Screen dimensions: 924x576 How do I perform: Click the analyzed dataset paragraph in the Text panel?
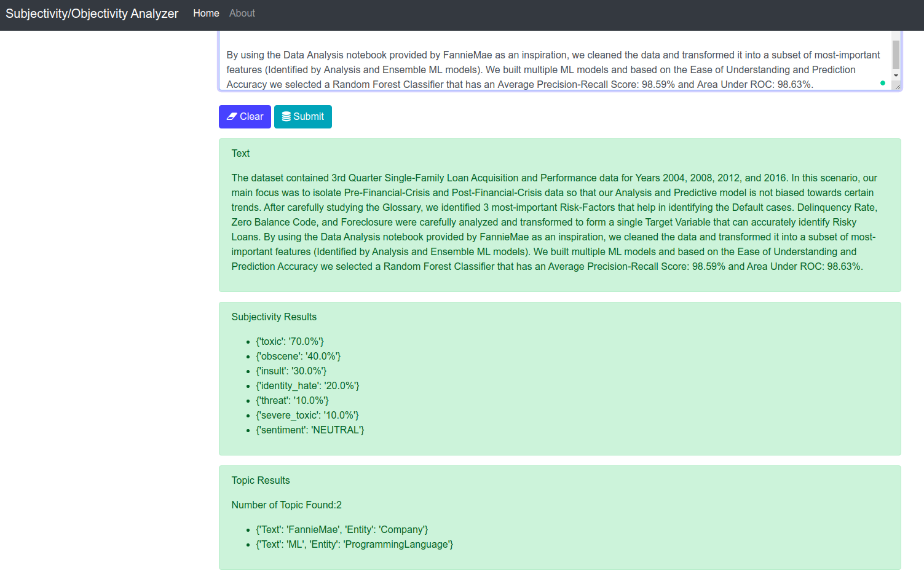(x=555, y=223)
